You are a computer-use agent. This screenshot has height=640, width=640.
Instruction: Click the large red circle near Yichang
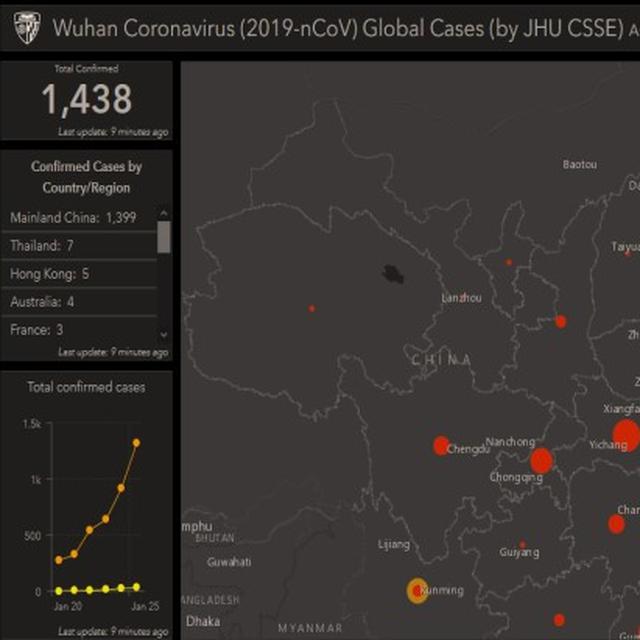pos(626,436)
